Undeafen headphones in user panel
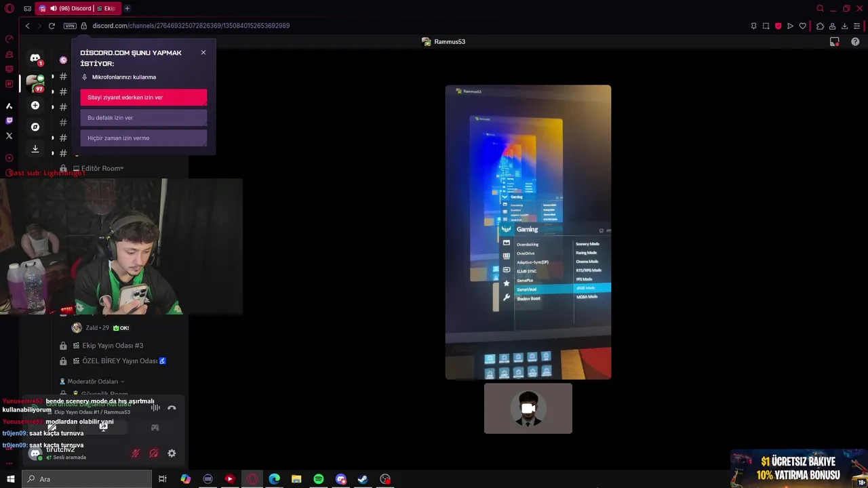 click(x=154, y=453)
